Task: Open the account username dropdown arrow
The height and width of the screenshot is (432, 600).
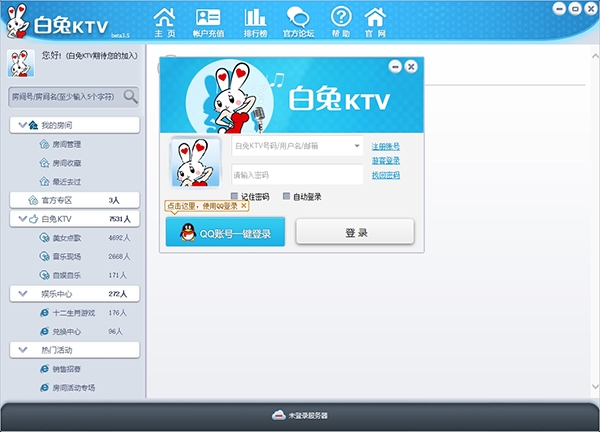Action: pyautogui.click(x=357, y=146)
